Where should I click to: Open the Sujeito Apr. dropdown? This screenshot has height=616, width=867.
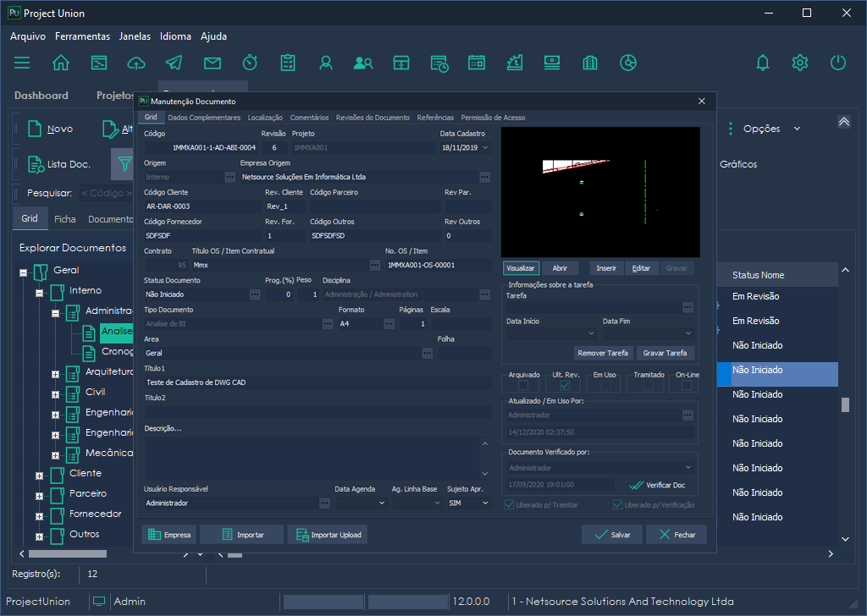[x=485, y=503]
